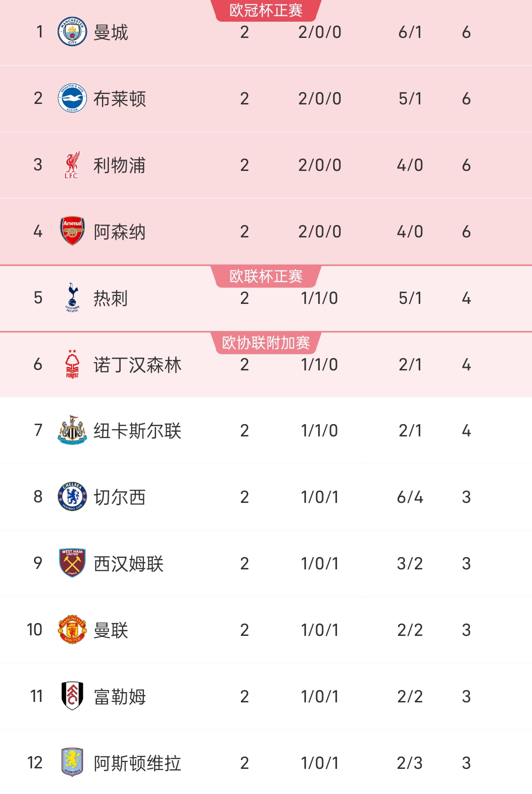The image size is (532, 794).
Task: Open the Arsenal club logo
Action: tap(72, 231)
